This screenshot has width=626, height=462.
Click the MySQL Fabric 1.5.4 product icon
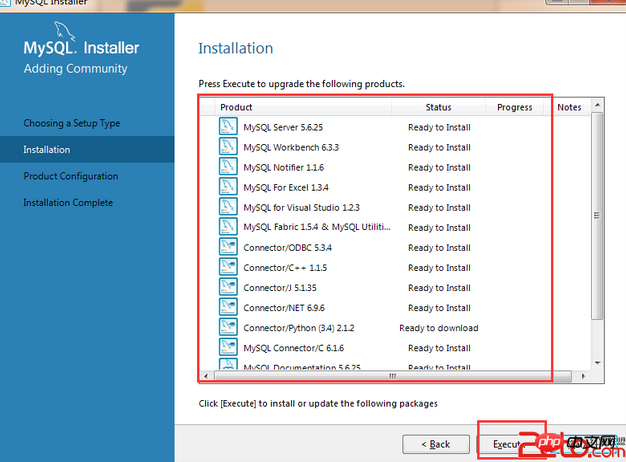[228, 226]
